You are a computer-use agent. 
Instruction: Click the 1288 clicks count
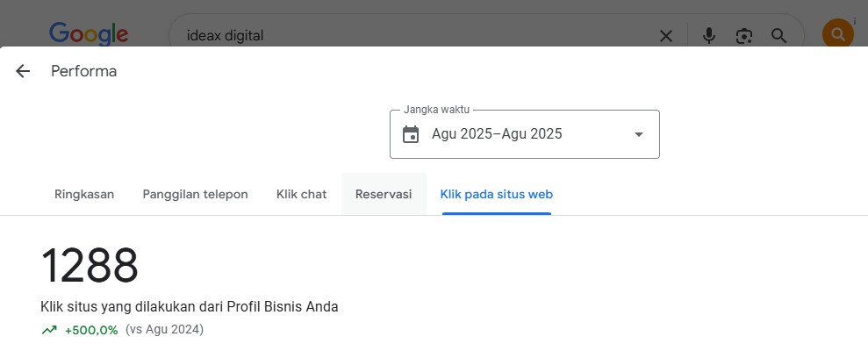pos(90,265)
